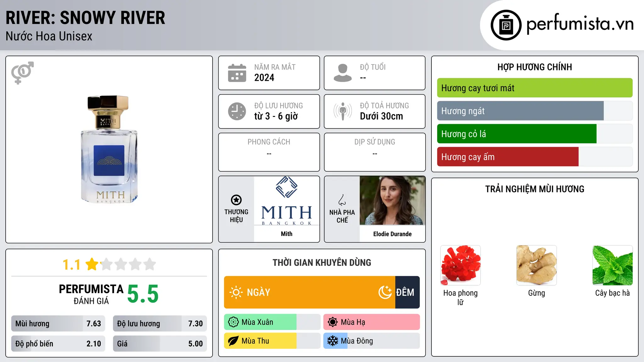This screenshot has height=362, width=644.
Task: Open the Mith brand logo image
Action: pyautogui.click(x=286, y=200)
